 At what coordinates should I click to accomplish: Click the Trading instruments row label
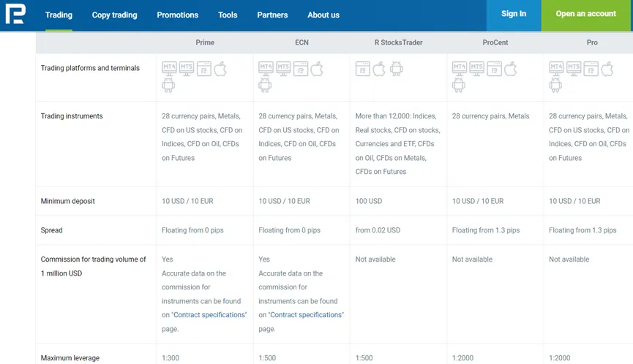coord(72,116)
